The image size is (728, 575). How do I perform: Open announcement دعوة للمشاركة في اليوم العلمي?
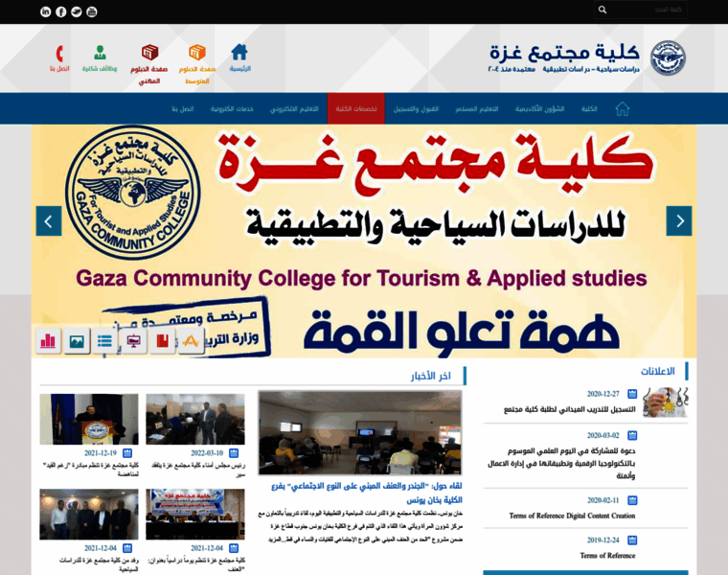click(x=561, y=463)
